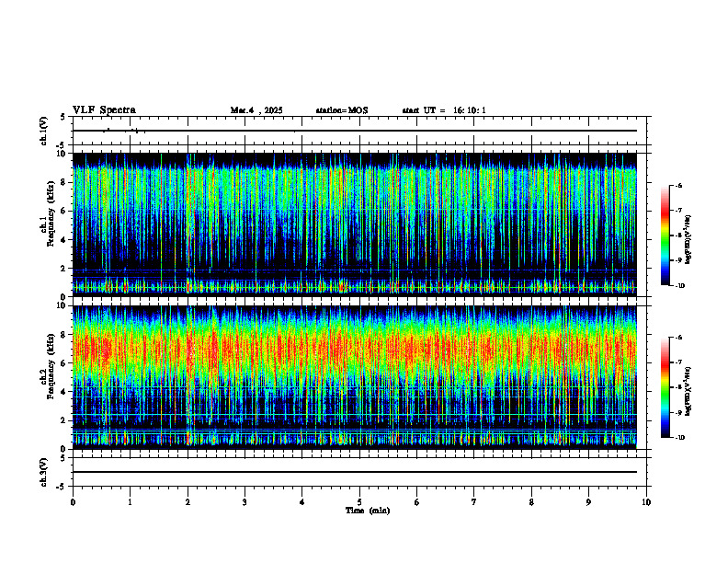Click the ch.1 voltage trace panel
Image resolution: width=728 pixels, height=563 pixels.
[x=359, y=131]
